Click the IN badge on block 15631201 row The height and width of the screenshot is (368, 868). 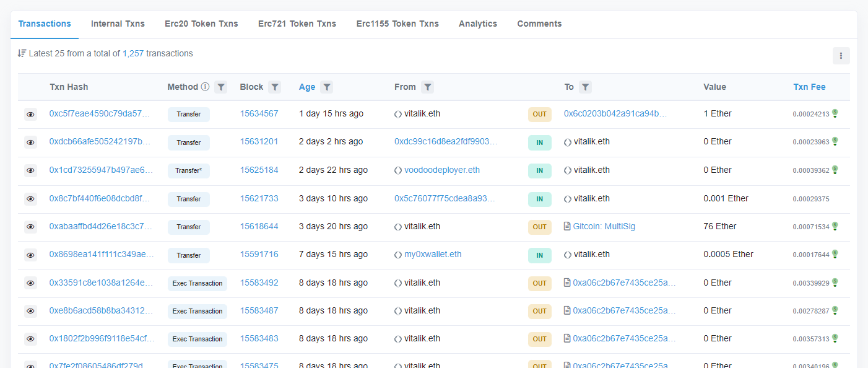pos(539,142)
